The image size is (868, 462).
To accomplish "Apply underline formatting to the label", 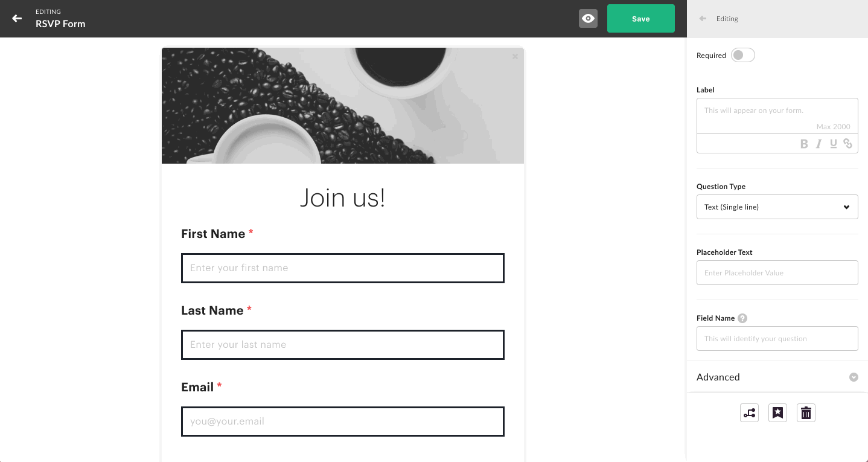I will [x=834, y=144].
